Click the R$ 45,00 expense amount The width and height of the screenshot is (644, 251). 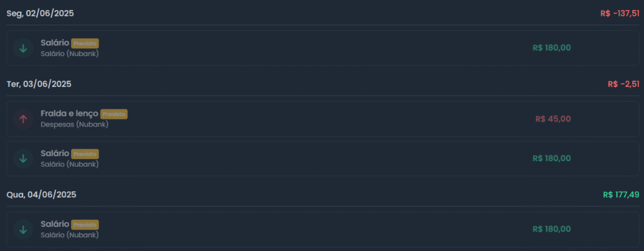tap(553, 119)
